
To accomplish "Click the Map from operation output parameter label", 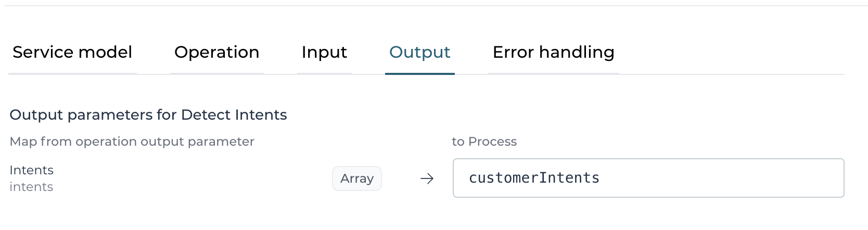I will click(132, 142).
